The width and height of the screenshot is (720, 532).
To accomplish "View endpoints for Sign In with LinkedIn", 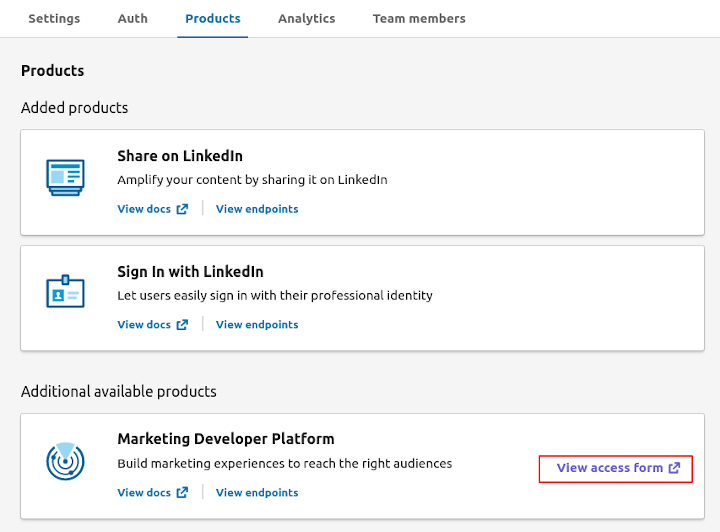I will pos(257,325).
